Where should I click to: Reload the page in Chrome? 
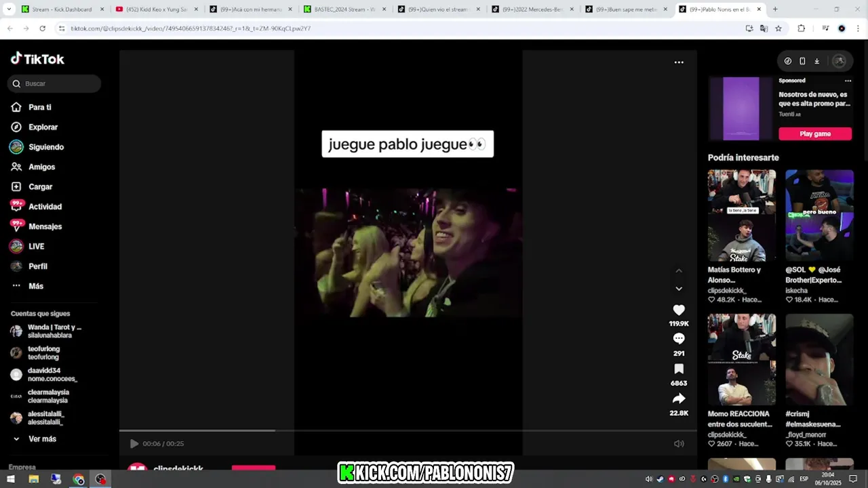pyautogui.click(x=42, y=28)
